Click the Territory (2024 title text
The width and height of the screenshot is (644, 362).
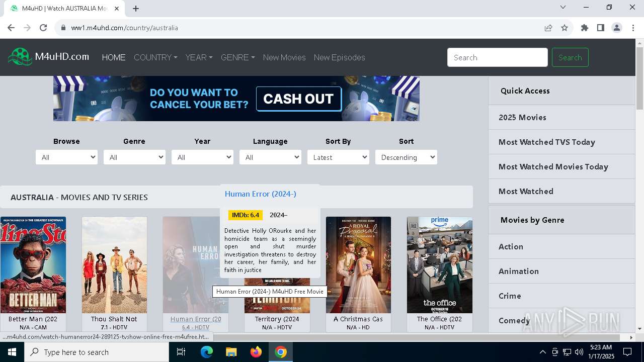(x=277, y=319)
